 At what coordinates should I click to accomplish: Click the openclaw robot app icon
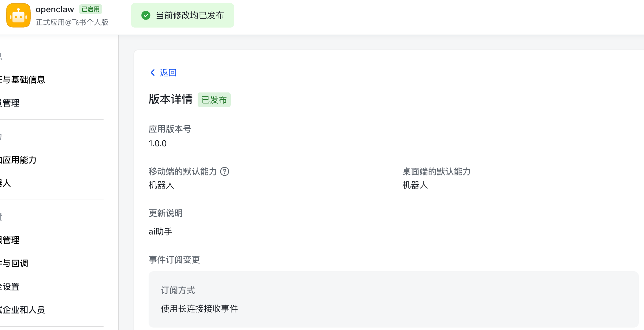18,15
